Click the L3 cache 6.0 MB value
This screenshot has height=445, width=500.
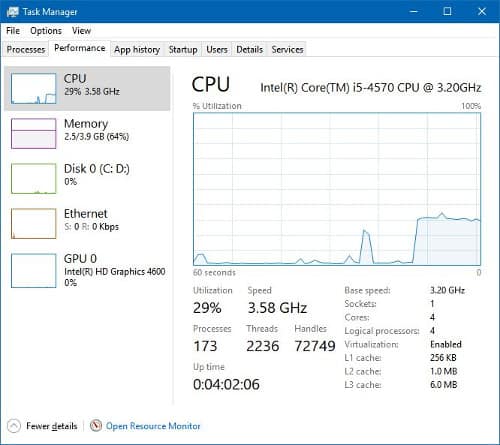(x=443, y=385)
